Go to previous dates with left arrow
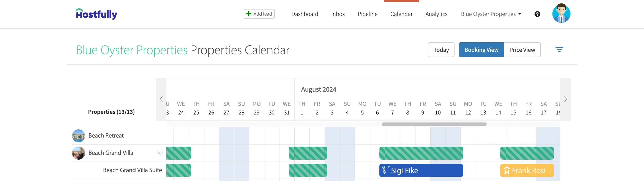Screen dimensions: 644x181 (x=161, y=99)
